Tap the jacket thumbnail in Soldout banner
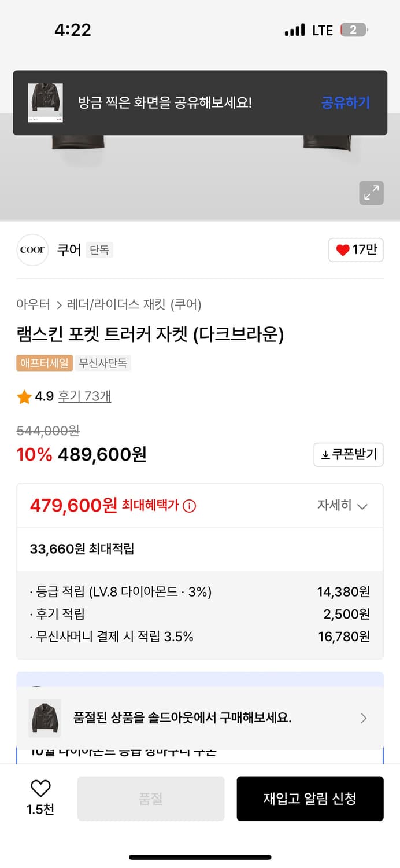Screen dimensions: 400x868 click(x=45, y=718)
